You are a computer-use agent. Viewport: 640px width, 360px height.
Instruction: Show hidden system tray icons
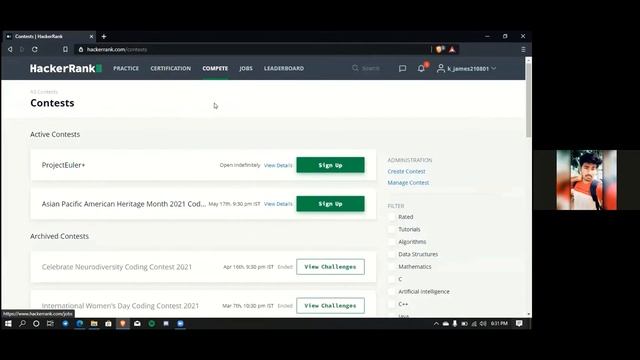[x=436, y=324]
